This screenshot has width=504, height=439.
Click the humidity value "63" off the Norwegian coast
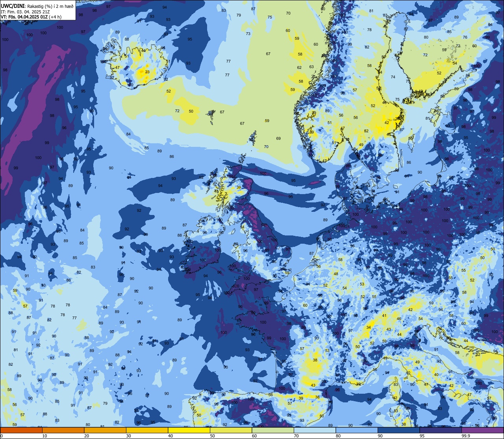(311, 67)
